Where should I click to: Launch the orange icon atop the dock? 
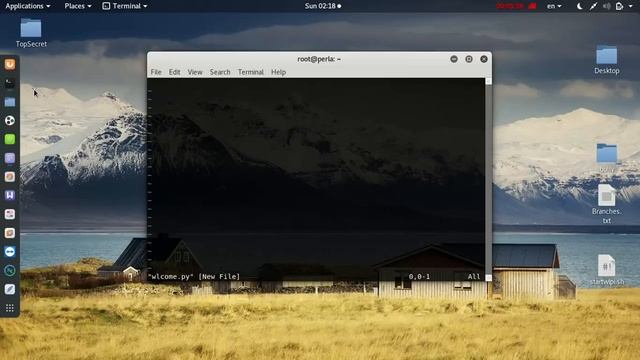[10, 64]
